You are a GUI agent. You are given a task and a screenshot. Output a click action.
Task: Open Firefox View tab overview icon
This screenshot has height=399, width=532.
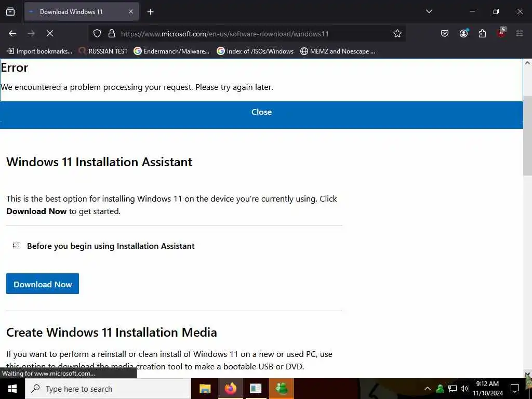(10, 11)
